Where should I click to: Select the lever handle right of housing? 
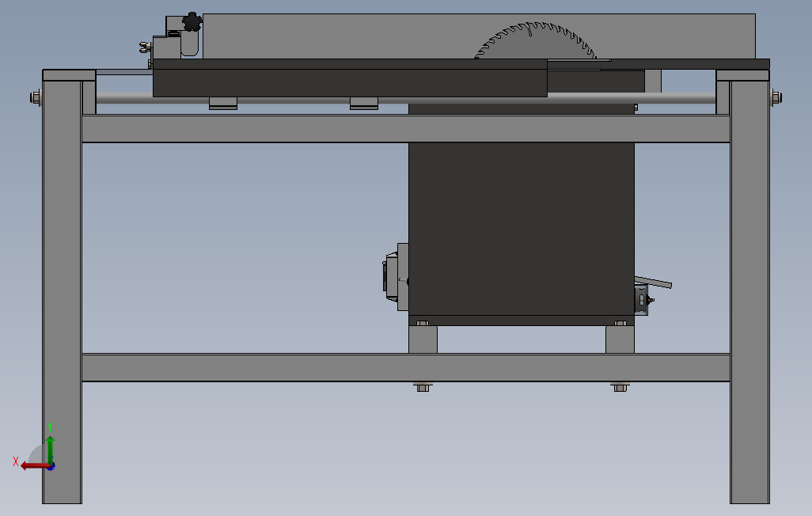point(653,283)
